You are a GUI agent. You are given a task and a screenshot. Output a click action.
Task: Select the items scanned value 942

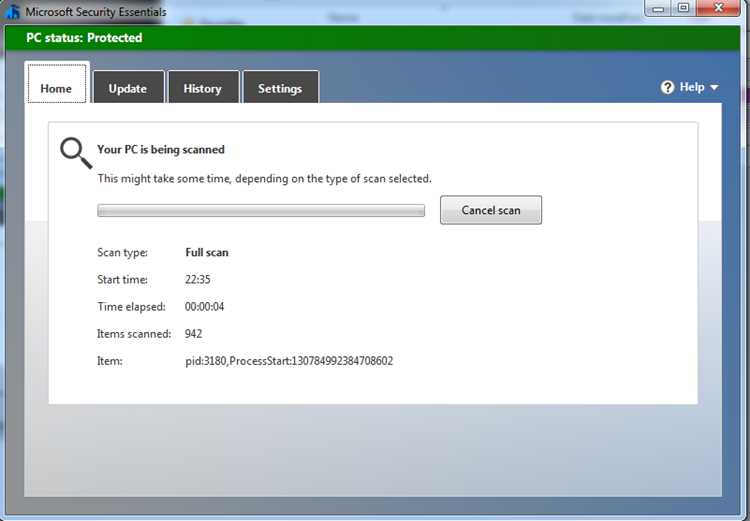point(193,334)
